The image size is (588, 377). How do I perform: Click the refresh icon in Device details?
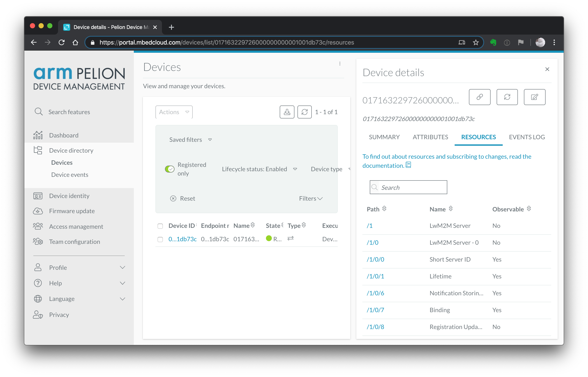click(x=507, y=97)
